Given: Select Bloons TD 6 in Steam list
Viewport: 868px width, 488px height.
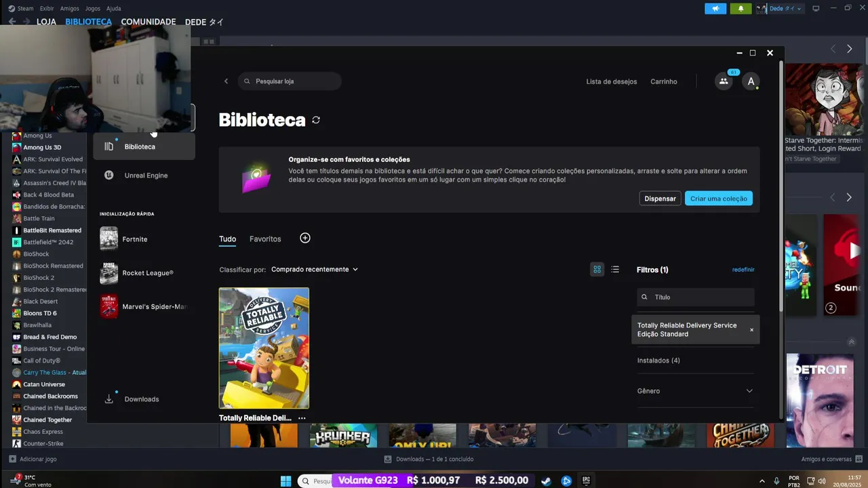Looking at the screenshot, I should click(x=40, y=313).
